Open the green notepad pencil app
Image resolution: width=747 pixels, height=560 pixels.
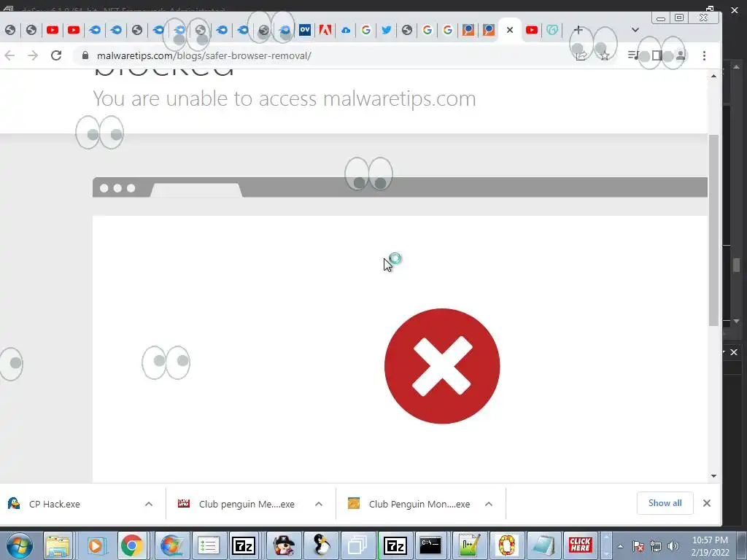[469, 545]
